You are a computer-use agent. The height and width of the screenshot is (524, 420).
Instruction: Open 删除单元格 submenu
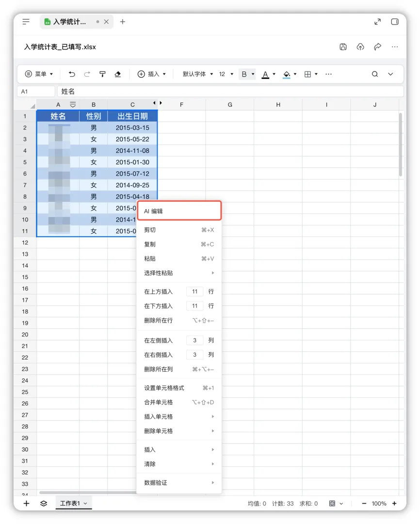click(x=179, y=431)
